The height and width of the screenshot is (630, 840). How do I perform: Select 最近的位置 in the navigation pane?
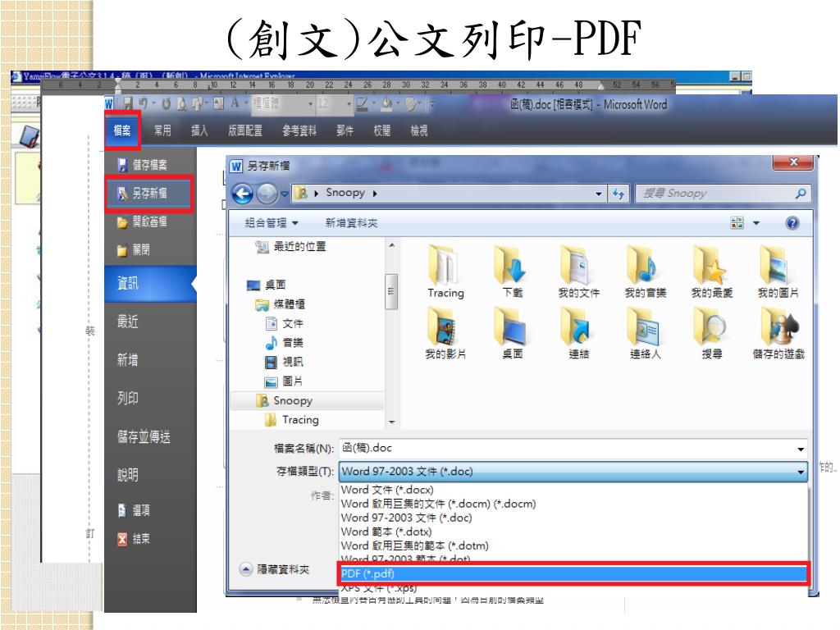pyautogui.click(x=291, y=246)
